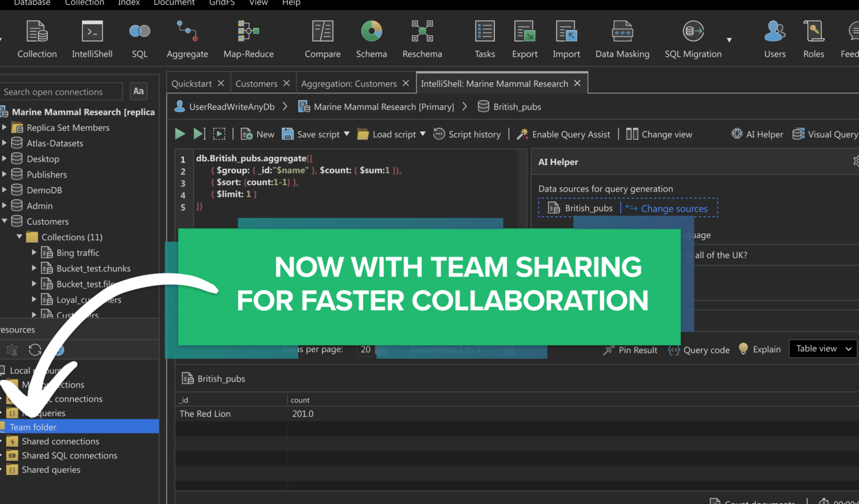The height and width of the screenshot is (504, 859).
Task: Run the entire script with play icon
Action: [180, 134]
